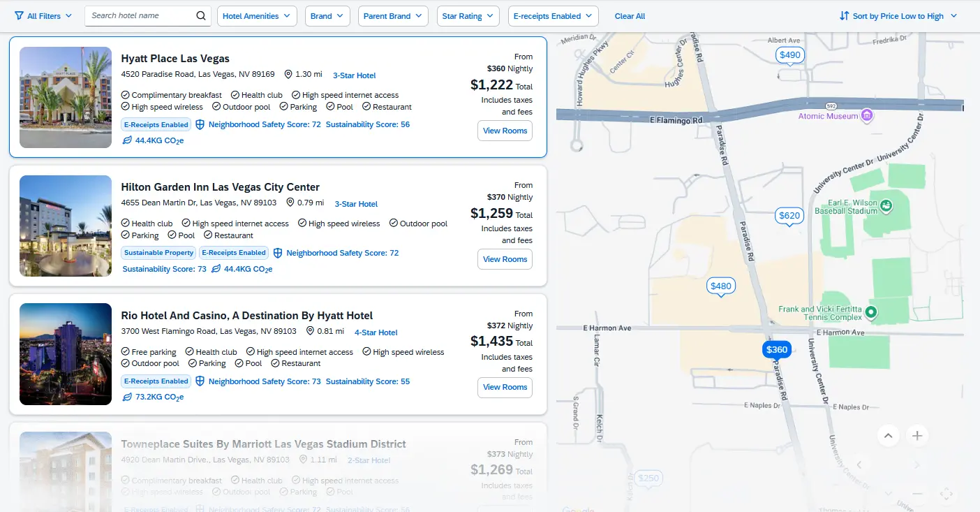Click Rio Hotel safety shield icon
Screen dimensions: 980x512
pyautogui.click(x=200, y=381)
